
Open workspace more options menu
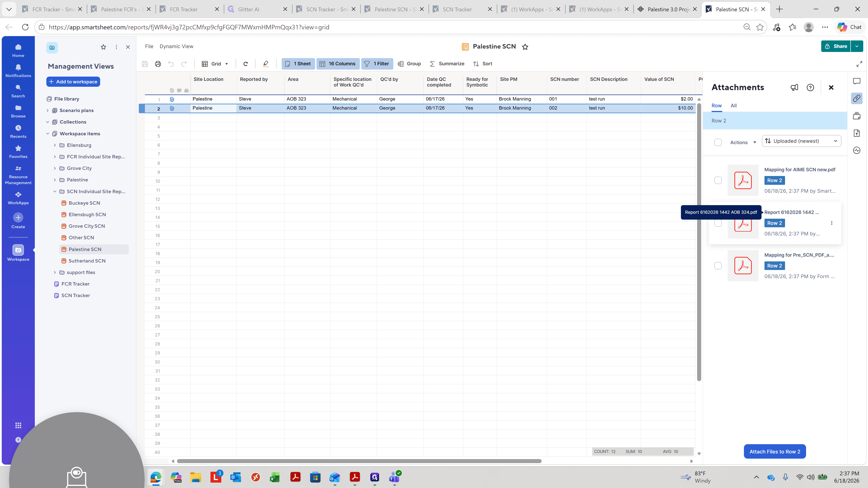116,47
